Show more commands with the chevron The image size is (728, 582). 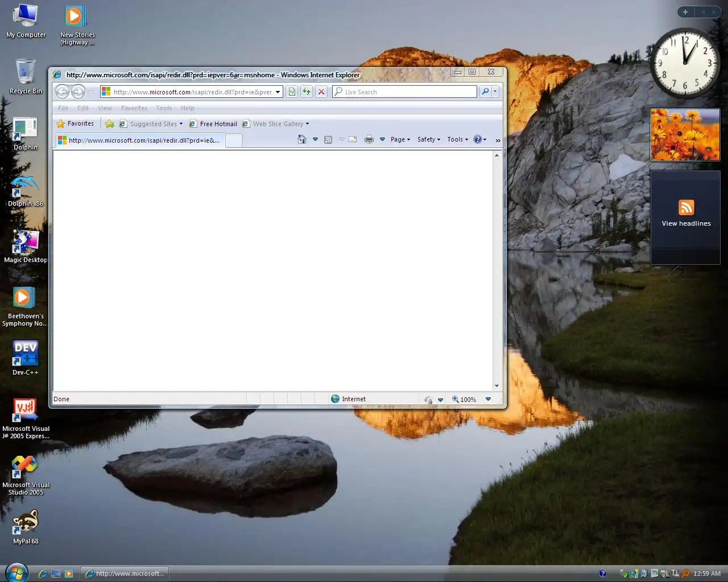tap(498, 140)
